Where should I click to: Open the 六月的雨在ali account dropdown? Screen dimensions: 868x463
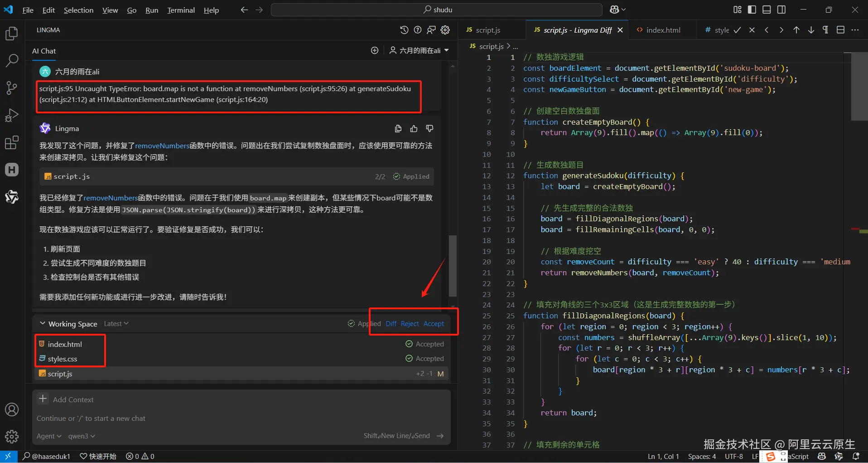(419, 50)
